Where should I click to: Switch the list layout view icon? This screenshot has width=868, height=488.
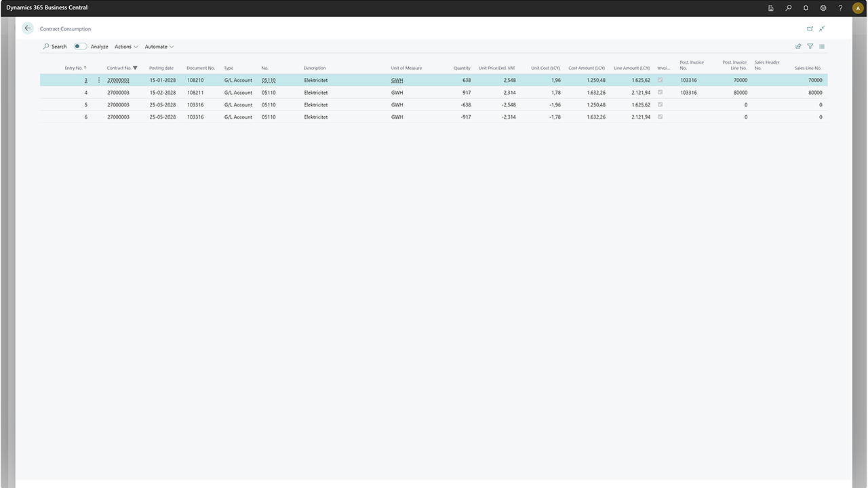tap(822, 47)
